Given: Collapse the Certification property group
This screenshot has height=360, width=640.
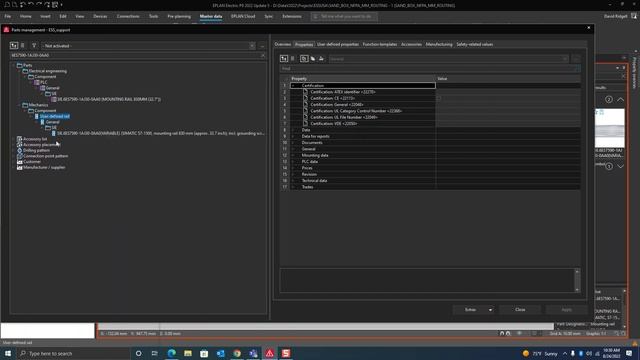Looking at the screenshot, I should 293,86.
